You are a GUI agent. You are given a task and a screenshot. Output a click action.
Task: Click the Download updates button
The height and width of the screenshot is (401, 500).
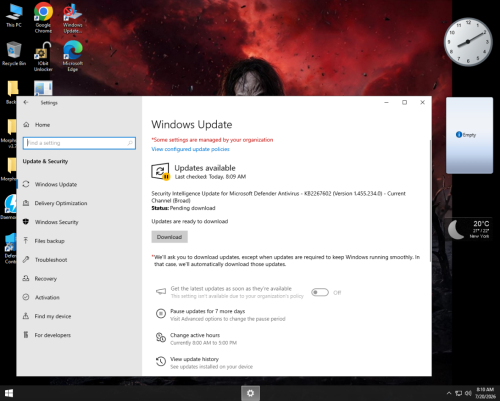(169, 237)
